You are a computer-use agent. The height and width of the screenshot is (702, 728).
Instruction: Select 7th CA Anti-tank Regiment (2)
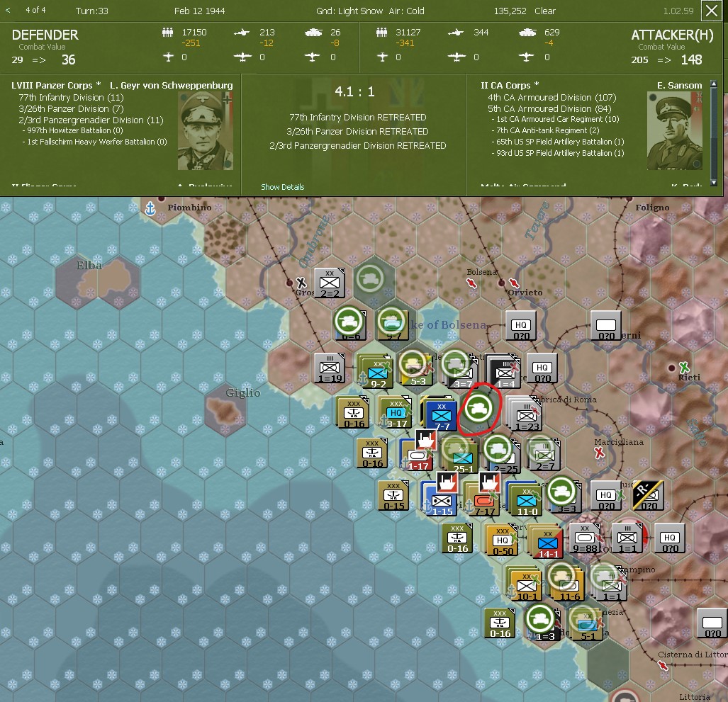(x=546, y=130)
